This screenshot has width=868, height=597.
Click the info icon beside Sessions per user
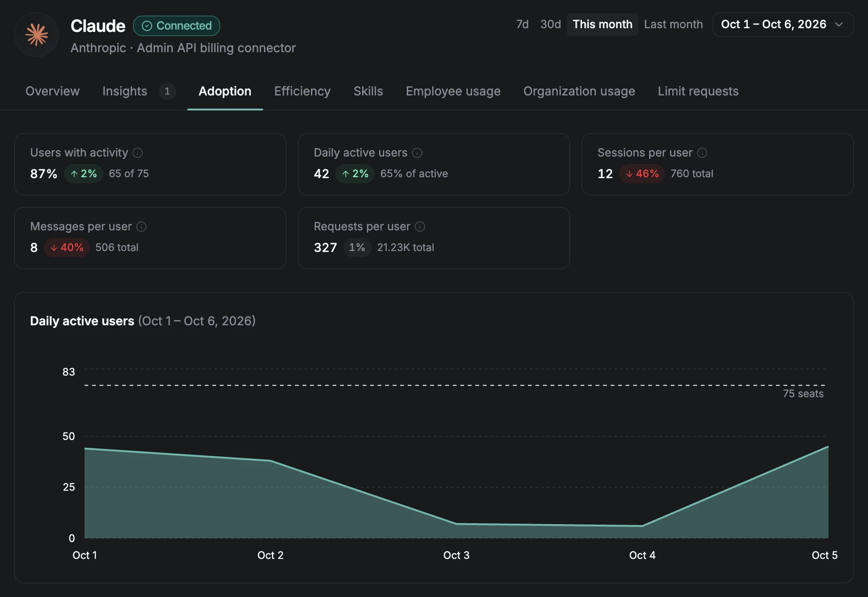pos(702,153)
